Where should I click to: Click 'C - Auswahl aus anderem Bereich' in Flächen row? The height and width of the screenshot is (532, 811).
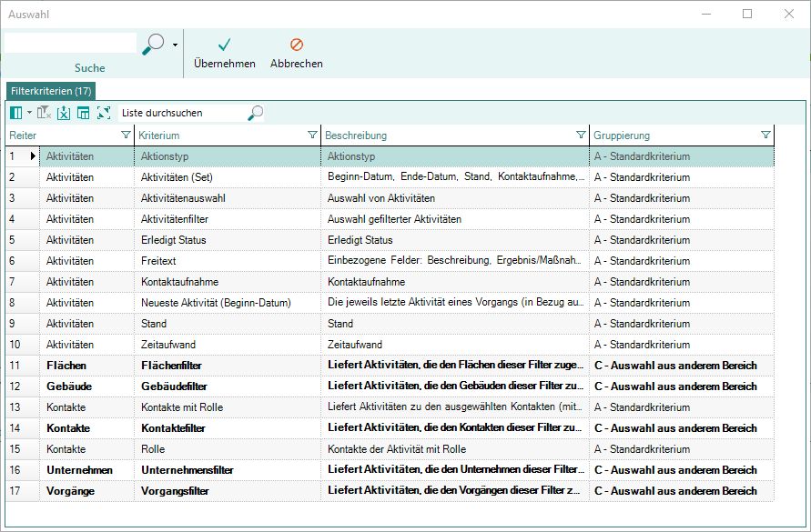675,366
